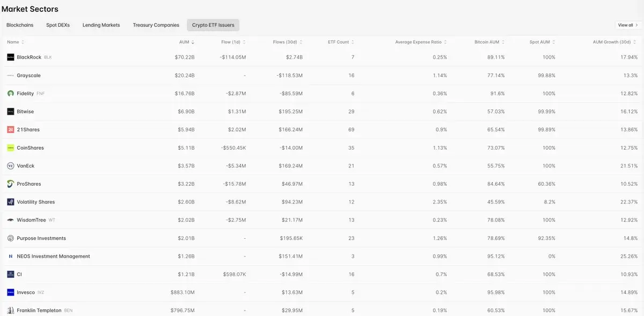
Task: Click Purpose Investments $195.65K flows value
Action: tap(291, 238)
